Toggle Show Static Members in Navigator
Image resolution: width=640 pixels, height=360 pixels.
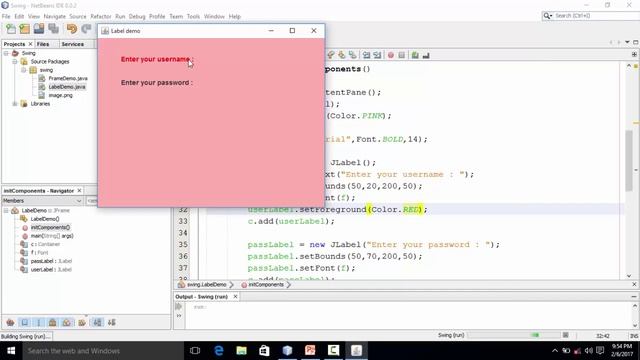tap(39, 322)
